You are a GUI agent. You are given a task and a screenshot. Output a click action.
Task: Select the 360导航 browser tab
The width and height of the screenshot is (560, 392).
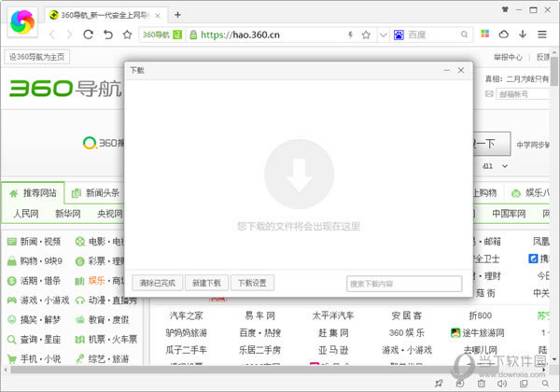coord(105,15)
